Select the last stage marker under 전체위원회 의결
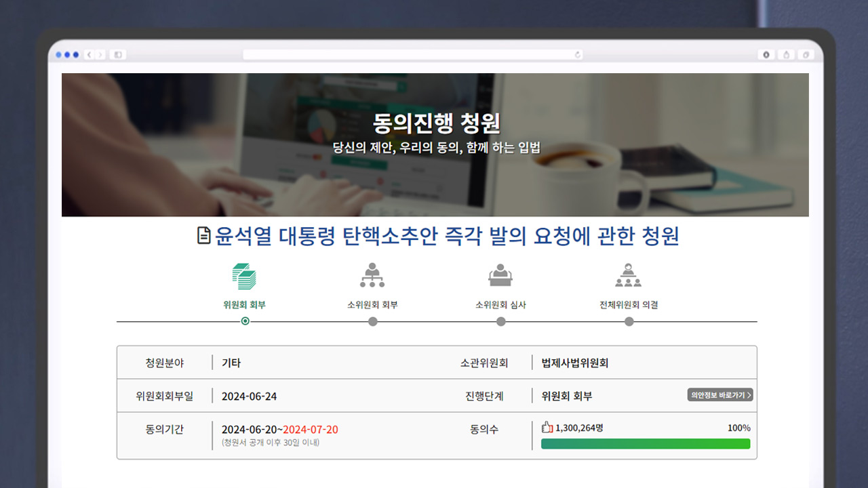Screen dimensions: 868x488 tap(628, 321)
